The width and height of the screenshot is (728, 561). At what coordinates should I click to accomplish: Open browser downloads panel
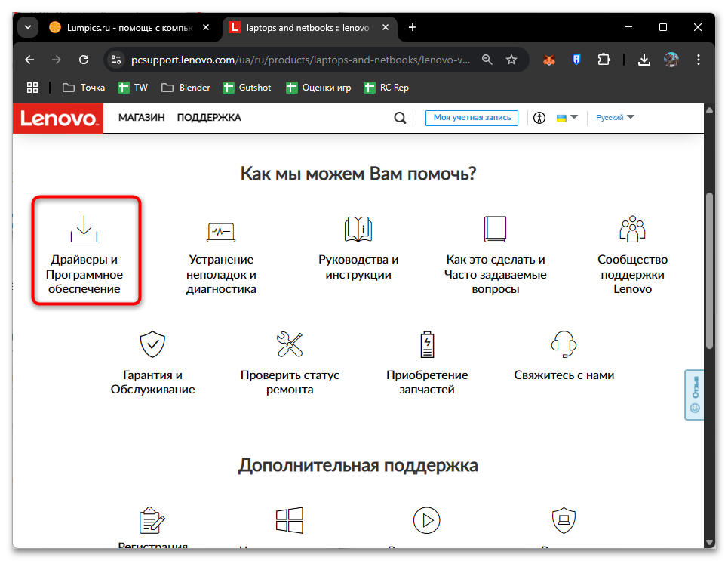(644, 60)
